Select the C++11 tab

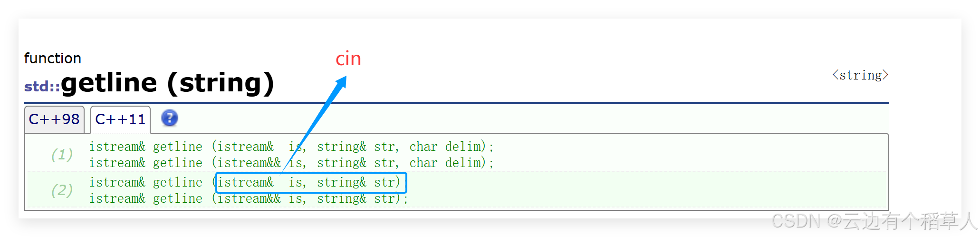(120, 119)
